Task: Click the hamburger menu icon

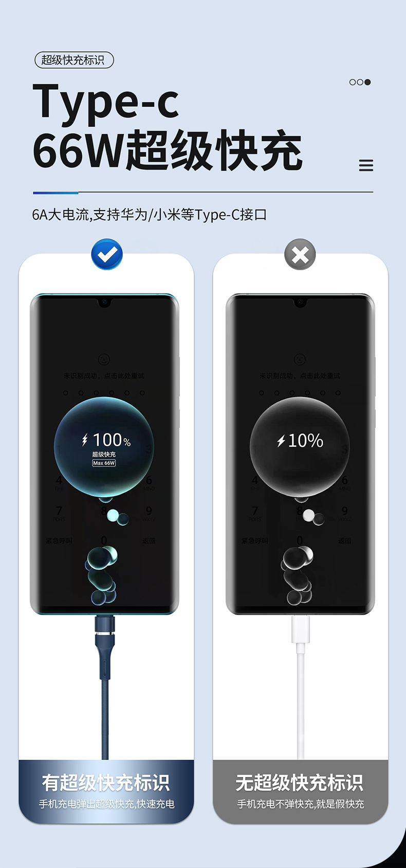Action: pyautogui.click(x=366, y=165)
